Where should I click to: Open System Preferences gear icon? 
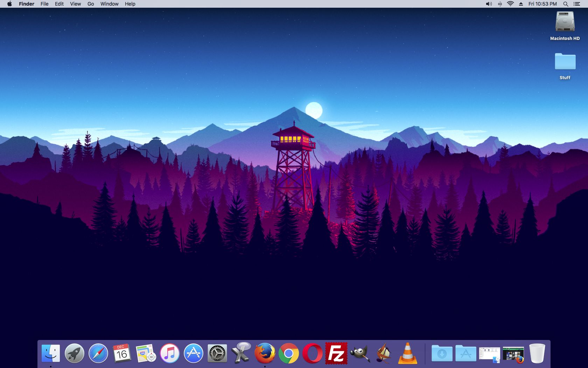click(217, 353)
